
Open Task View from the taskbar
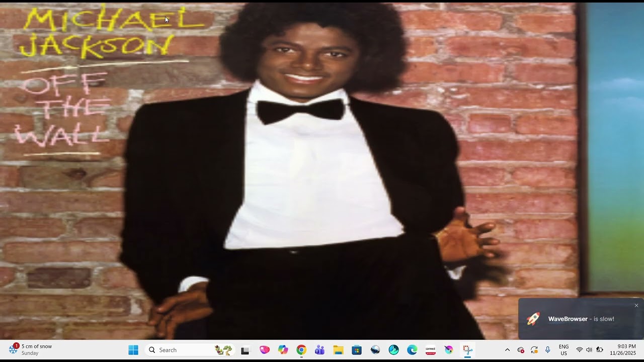click(245, 350)
